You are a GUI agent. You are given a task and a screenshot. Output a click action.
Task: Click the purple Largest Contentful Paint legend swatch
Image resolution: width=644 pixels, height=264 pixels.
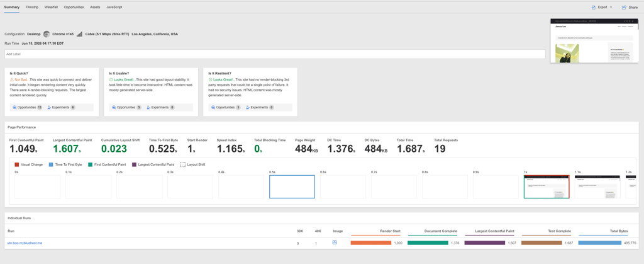click(135, 164)
